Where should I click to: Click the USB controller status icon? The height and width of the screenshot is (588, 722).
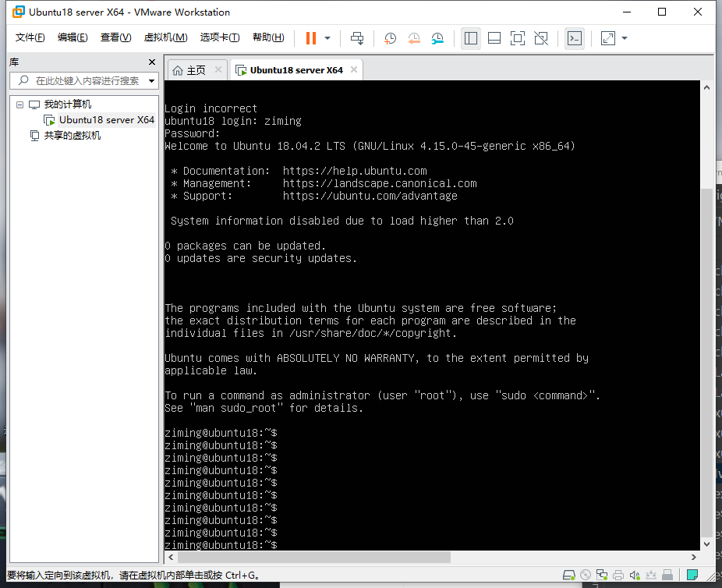pyautogui.click(x=667, y=575)
